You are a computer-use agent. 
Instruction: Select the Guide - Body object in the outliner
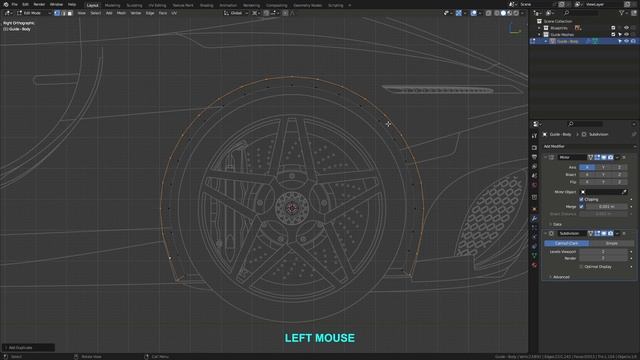tap(568, 41)
